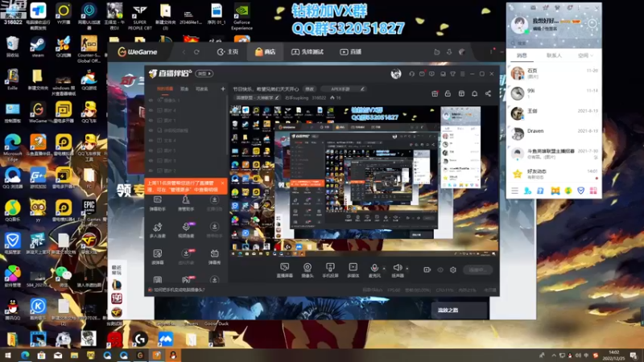Open the QQ security shield icon in bottom bar
644x362 pixels.
tap(580, 191)
